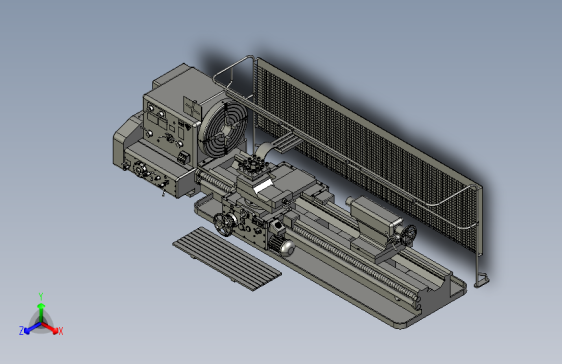Select the carriage apron handwheel
Screen dimensions: 562x364
click(x=224, y=224)
